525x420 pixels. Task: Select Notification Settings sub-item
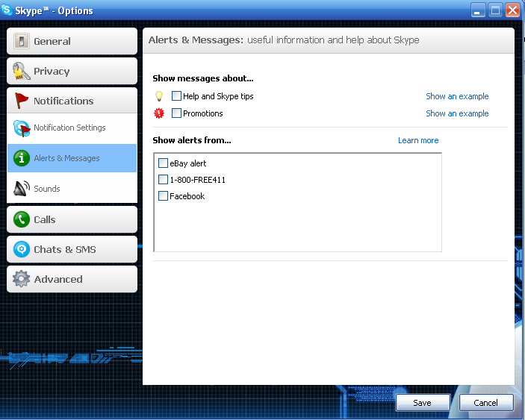tap(72, 128)
